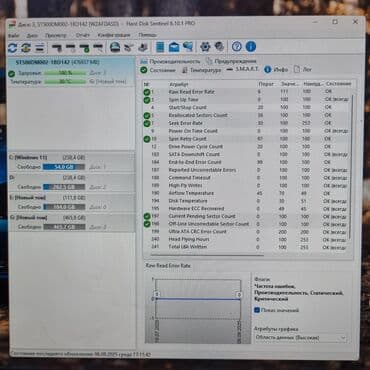Click the SMART table vertical scrollbar
The image size is (370, 370).
350,167
